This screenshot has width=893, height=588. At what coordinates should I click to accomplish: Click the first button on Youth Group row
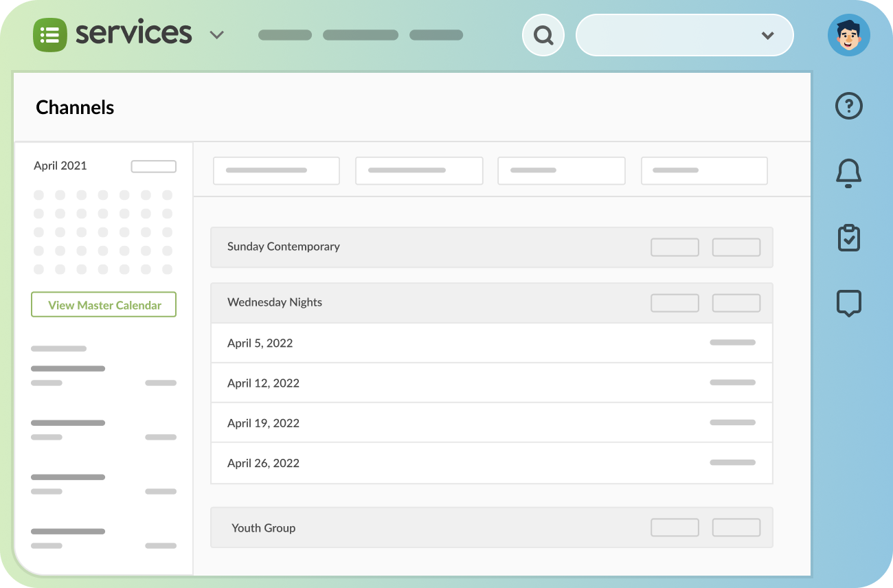pos(675,528)
